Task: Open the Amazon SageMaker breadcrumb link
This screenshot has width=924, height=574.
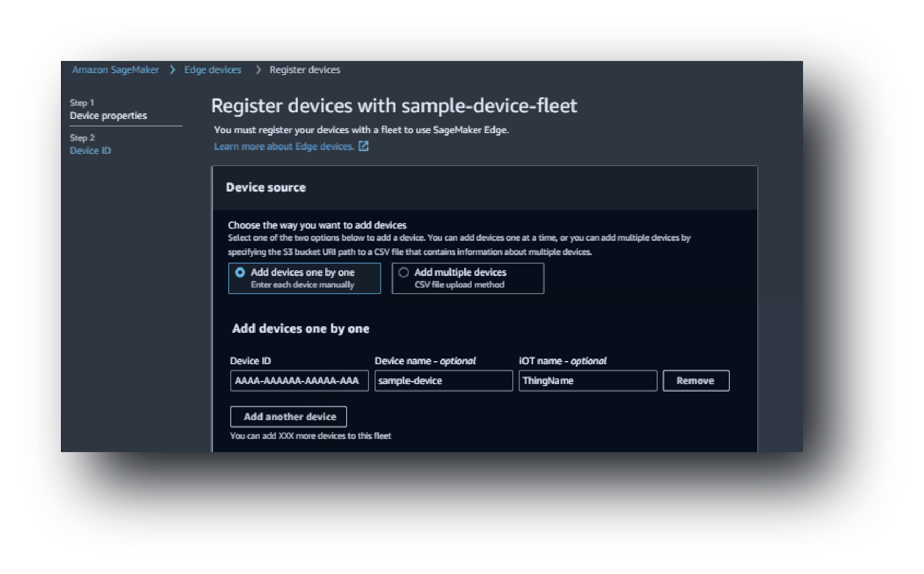Action: click(x=115, y=70)
